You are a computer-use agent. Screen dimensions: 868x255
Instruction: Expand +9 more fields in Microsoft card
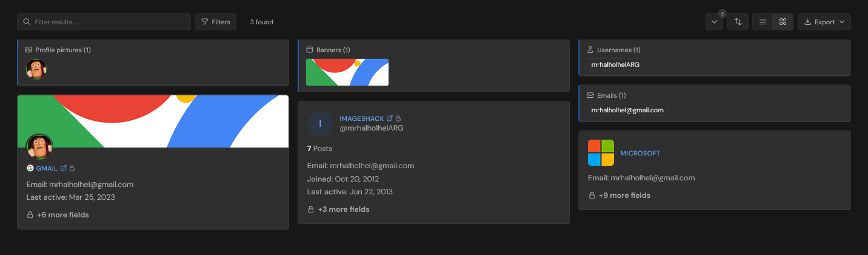click(619, 195)
